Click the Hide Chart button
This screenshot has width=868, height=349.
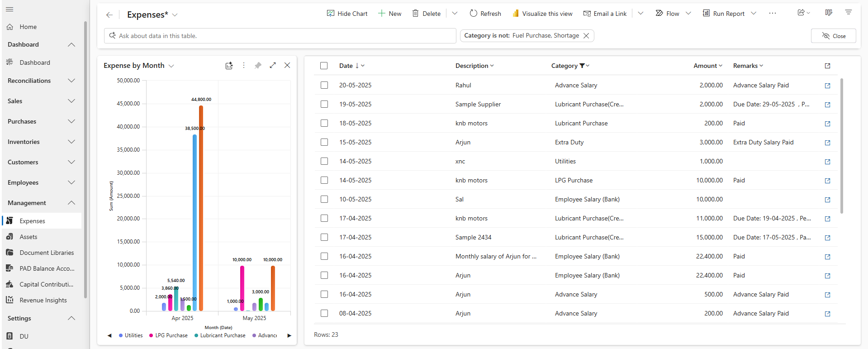coord(347,14)
